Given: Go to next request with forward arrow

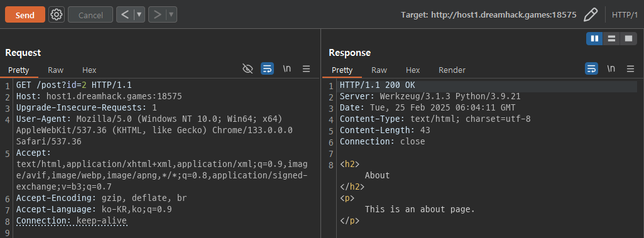Looking at the screenshot, I should (157, 15).
